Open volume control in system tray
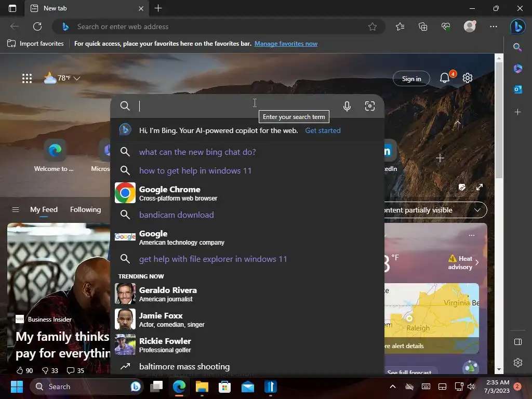Screen dimensions: 532x399 (471, 387)
